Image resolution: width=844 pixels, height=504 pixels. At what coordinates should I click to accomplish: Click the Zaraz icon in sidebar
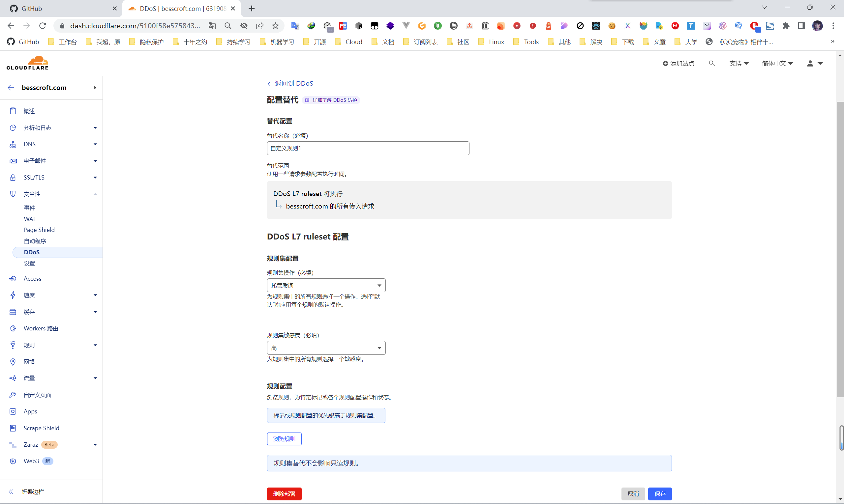pyautogui.click(x=13, y=445)
